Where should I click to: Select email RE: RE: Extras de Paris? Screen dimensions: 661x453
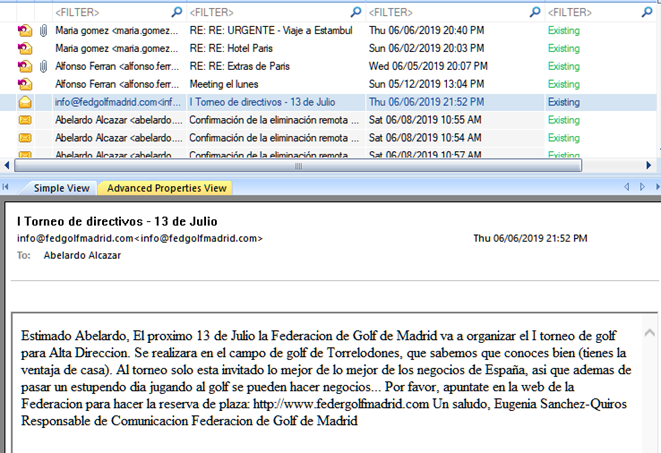[x=239, y=66]
